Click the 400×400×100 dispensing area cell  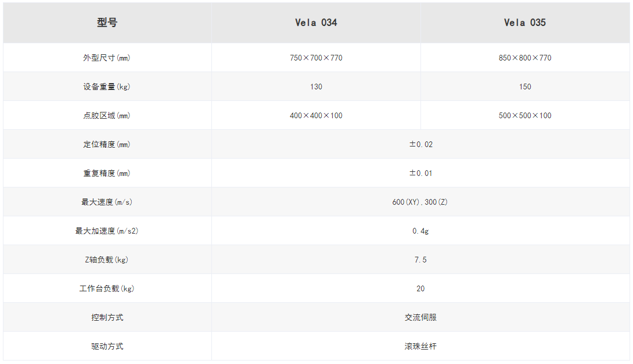pos(316,115)
